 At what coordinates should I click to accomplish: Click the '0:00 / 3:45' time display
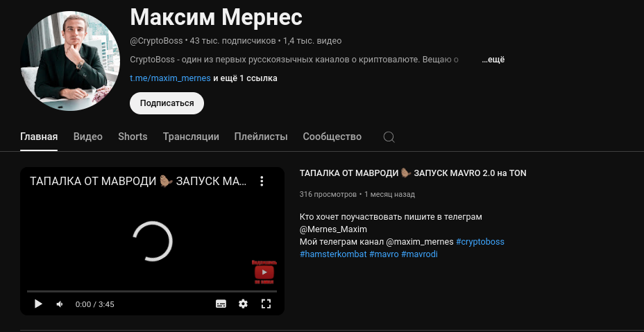pyautogui.click(x=95, y=304)
